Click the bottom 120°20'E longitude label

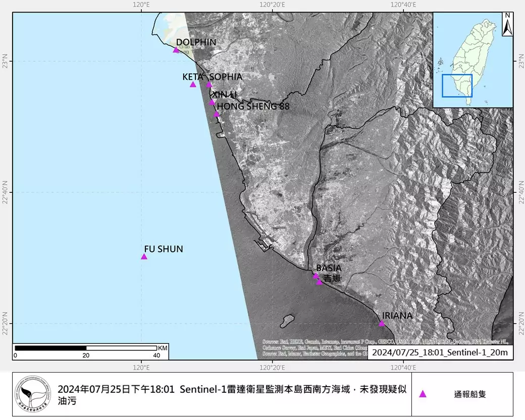click(273, 367)
